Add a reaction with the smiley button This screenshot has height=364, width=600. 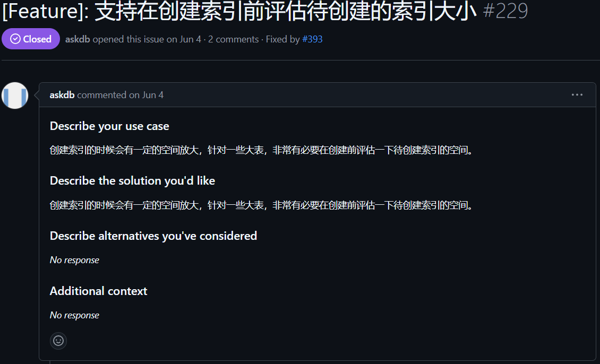(58, 341)
